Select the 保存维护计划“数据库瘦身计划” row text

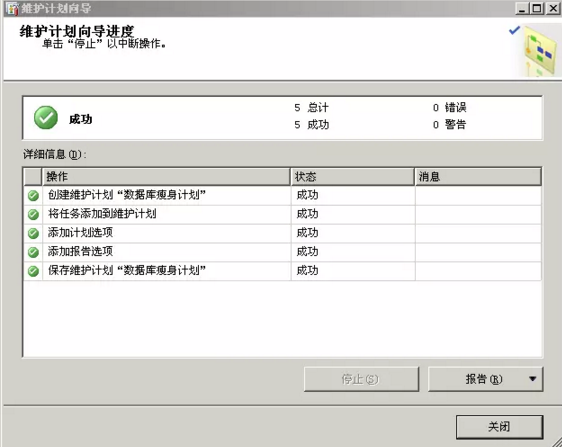click(x=127, y=270)
